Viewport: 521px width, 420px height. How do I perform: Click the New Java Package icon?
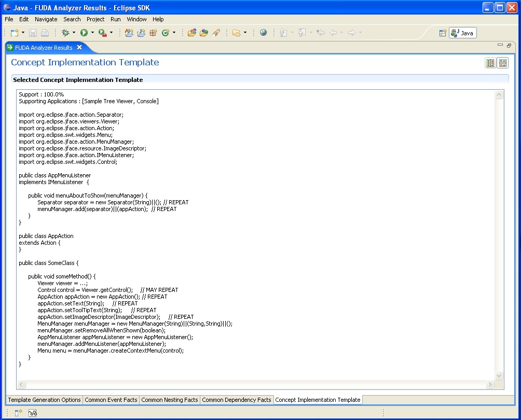pos(141,33)
